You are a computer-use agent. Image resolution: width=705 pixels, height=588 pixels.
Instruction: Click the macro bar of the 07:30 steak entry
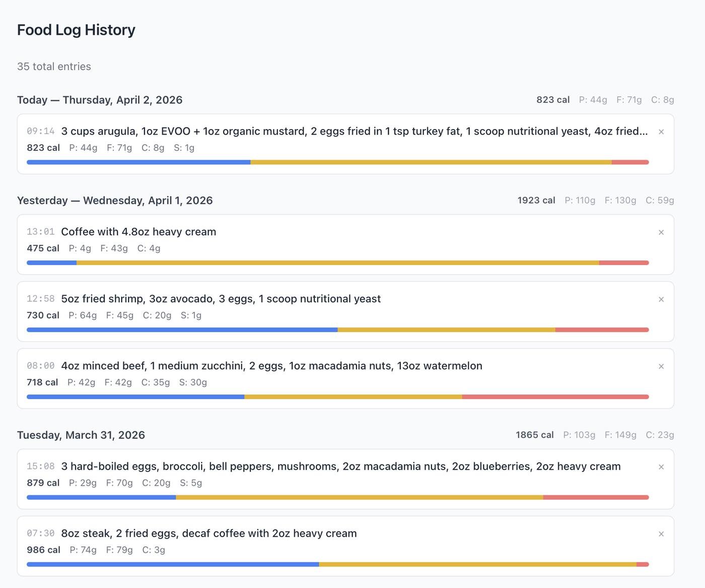(x=337, y=564)
